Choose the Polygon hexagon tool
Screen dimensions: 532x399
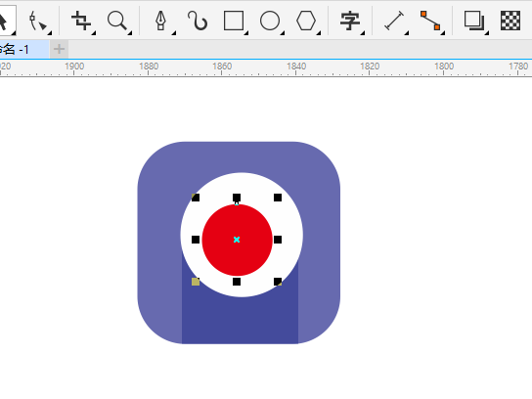point(306,22)
